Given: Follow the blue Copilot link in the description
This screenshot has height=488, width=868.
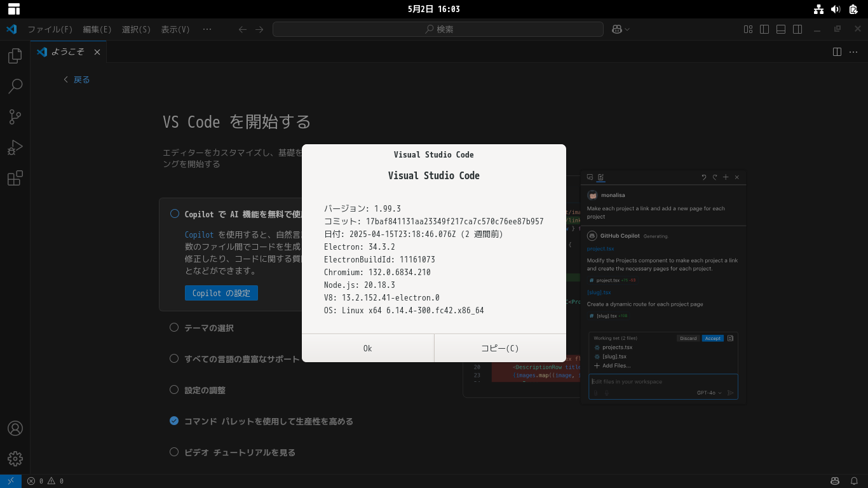Looking at the screenshot, I should click(x=199, y=234).
